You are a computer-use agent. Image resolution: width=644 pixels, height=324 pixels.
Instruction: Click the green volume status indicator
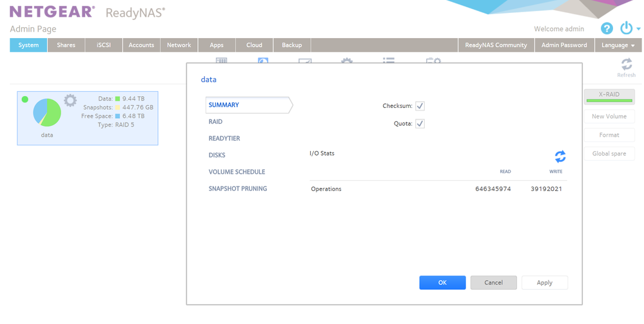(x=24, y=99)
